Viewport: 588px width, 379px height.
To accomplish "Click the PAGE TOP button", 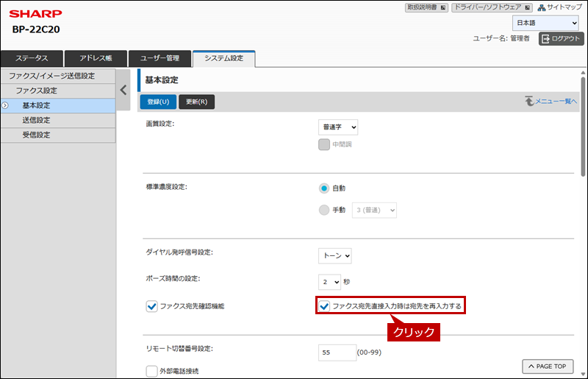I will pos(548,366).
